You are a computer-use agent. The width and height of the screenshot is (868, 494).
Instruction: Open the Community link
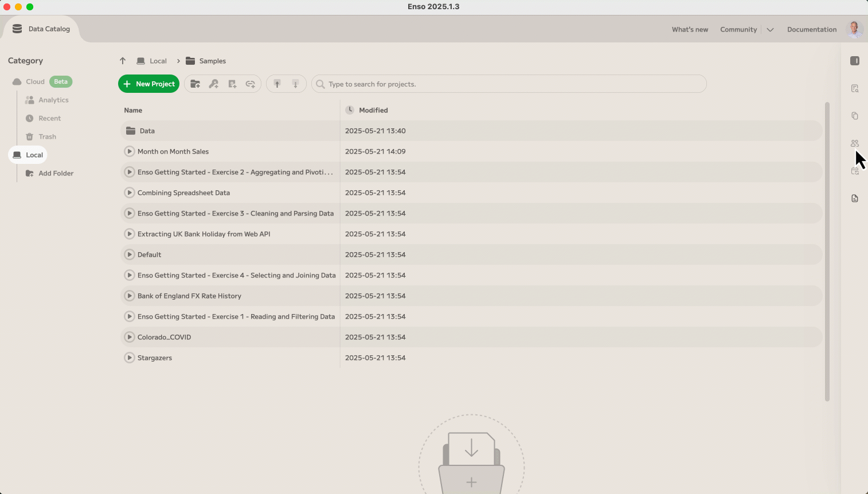click(x=738, y=29)
